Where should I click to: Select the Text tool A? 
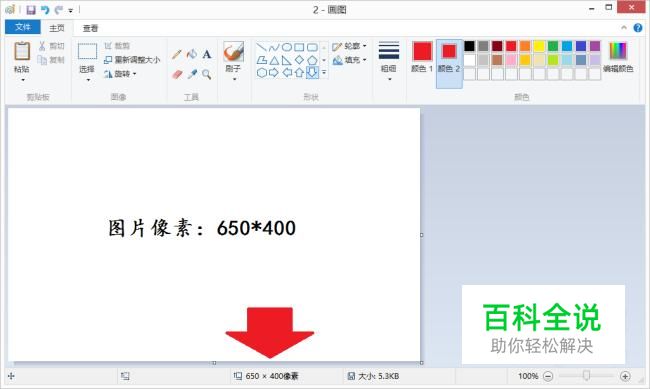pos(206,54)
